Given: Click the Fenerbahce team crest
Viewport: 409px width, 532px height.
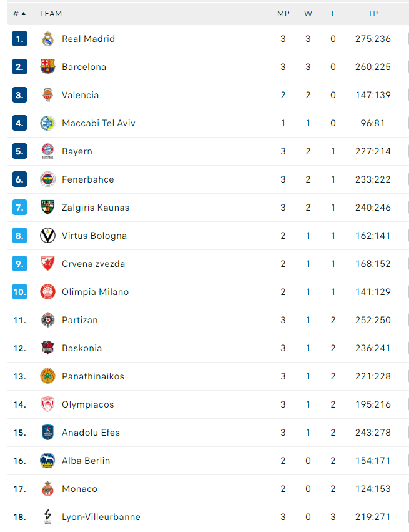Looking at the screenshot, I should pos(47,179).
